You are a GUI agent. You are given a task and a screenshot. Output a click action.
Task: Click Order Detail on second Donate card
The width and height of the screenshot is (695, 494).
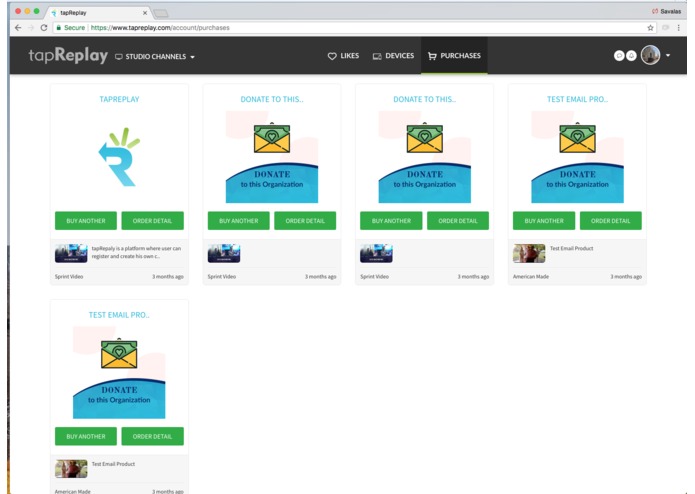coord(458,221)
